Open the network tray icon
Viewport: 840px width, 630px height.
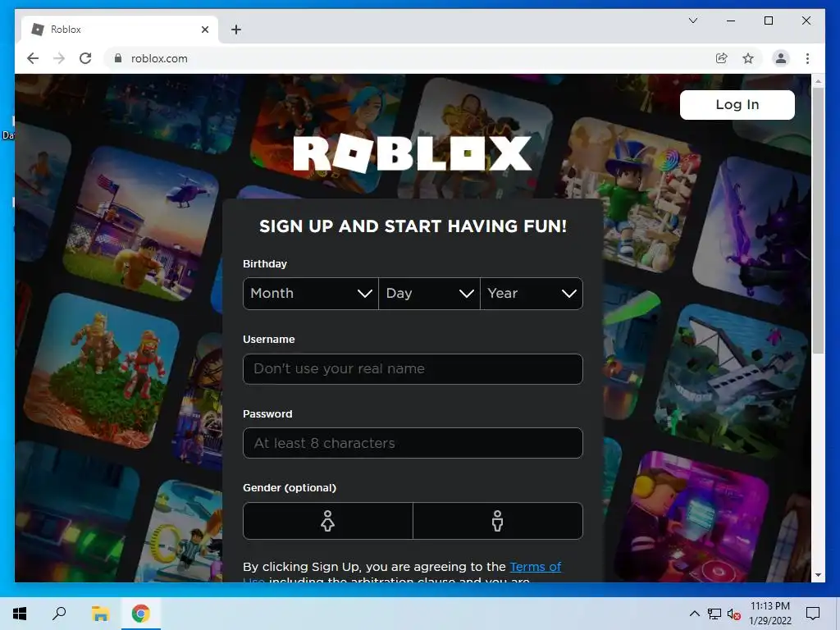(x=714, y=614)
